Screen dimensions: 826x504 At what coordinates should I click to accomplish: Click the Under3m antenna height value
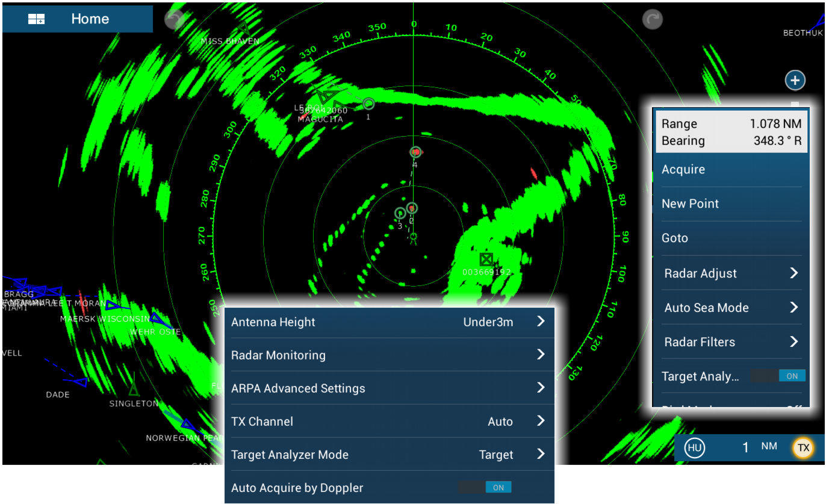488,322
